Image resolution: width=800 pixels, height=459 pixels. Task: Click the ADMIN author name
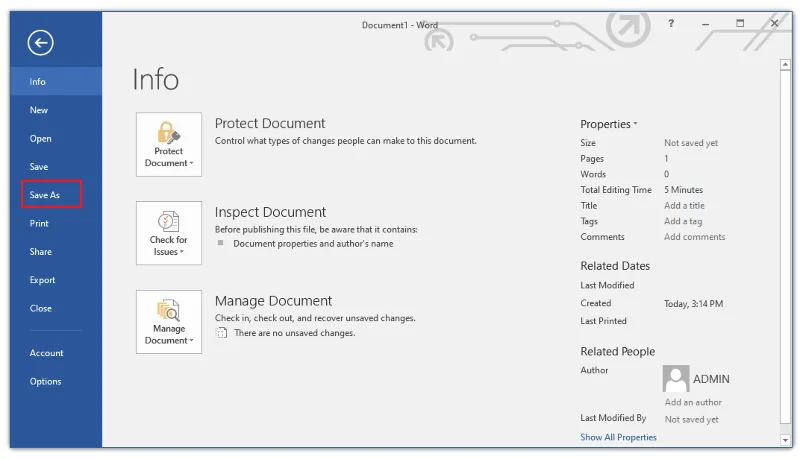coord(711,379)
